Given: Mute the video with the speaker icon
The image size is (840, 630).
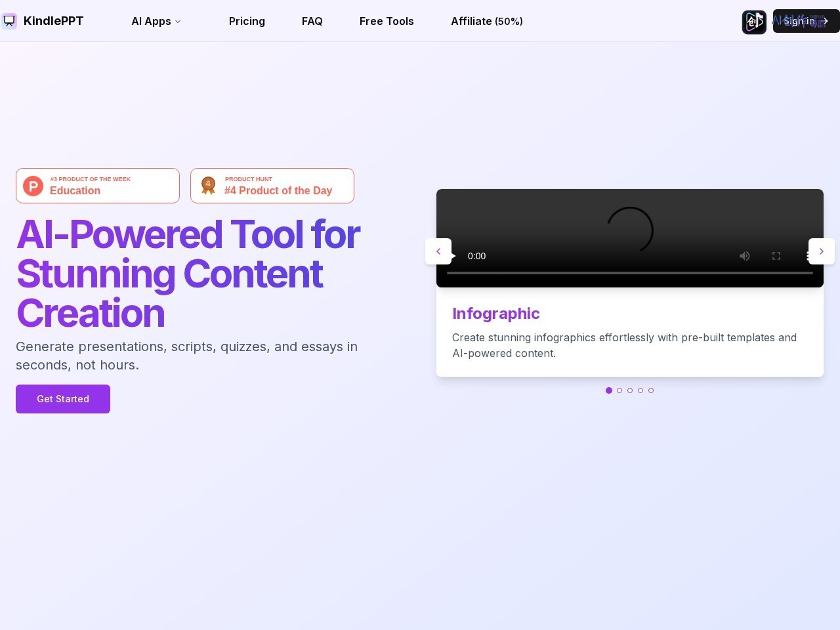Looking at the screenshot, I should (x=745, y=256).
